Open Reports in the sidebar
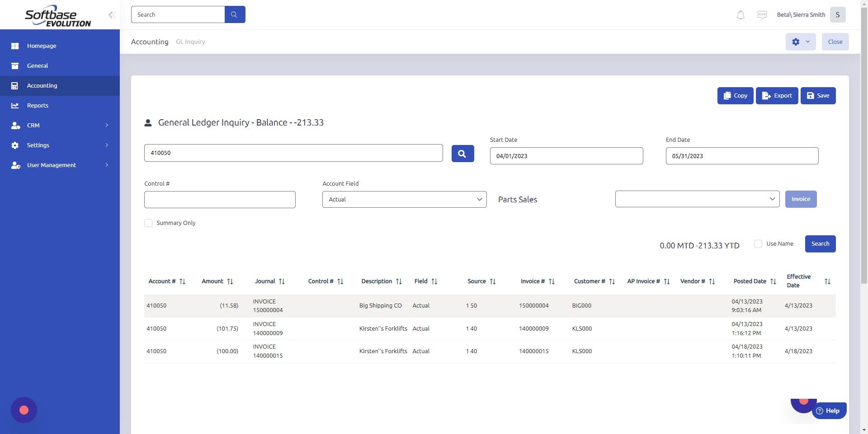 (x=60, y=105)
